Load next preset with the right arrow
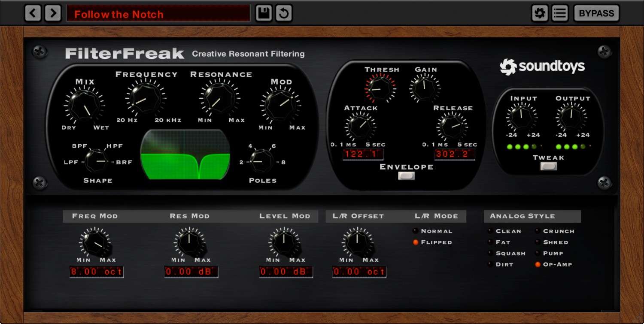The width and height of the screenshot is (644, 324). [53, 13]
